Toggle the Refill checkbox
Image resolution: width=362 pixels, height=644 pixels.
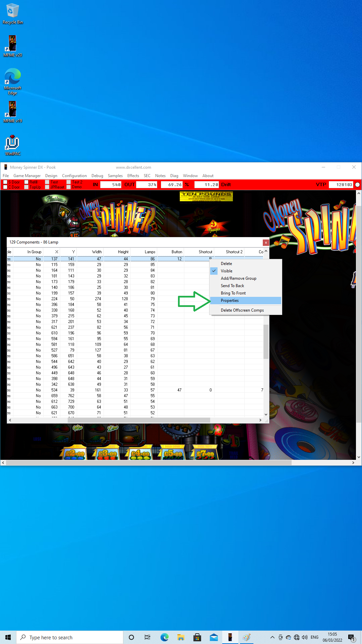coord(26,182)
